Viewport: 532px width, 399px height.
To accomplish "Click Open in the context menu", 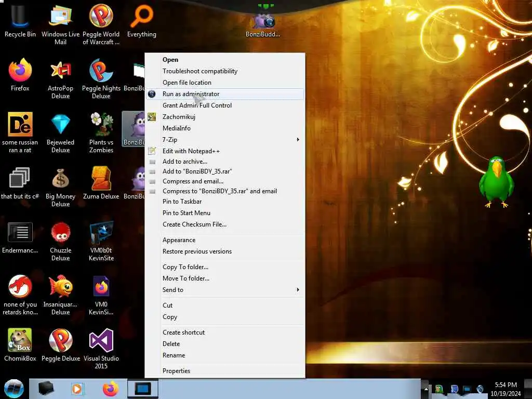I will (225, 60).
